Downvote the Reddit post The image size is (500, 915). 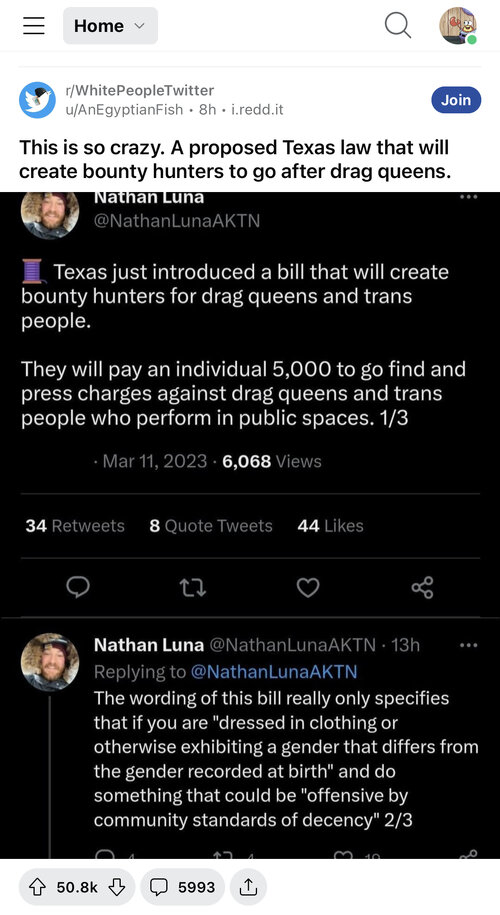117,888
